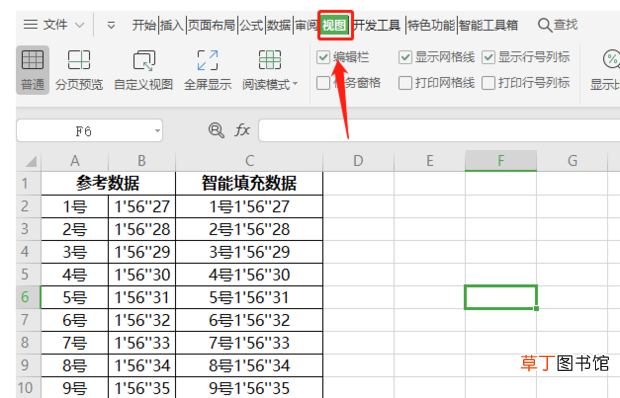Image resolution: width=620 pixels, height=398 pixels.
Task: Open the 插入 ribbon tab
Action: (x=172, y=25)
